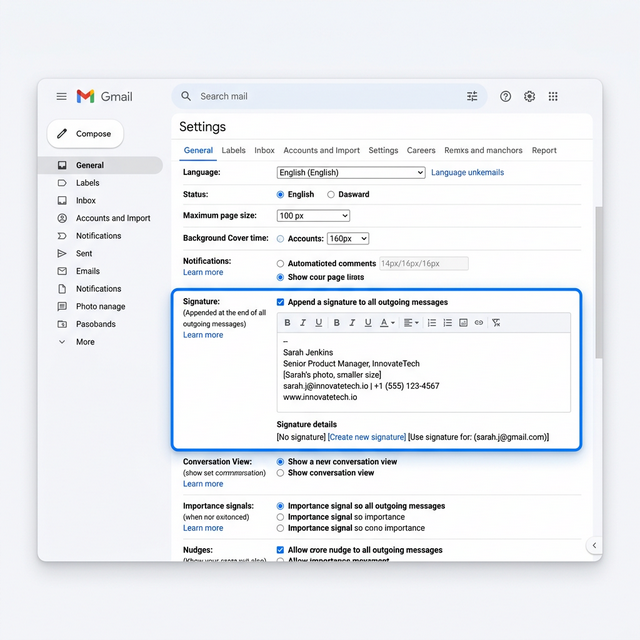The height and width of the screenshot is (640, 640).
Task: Open the Language unkemails link
Action: click(x=467, y=172)
